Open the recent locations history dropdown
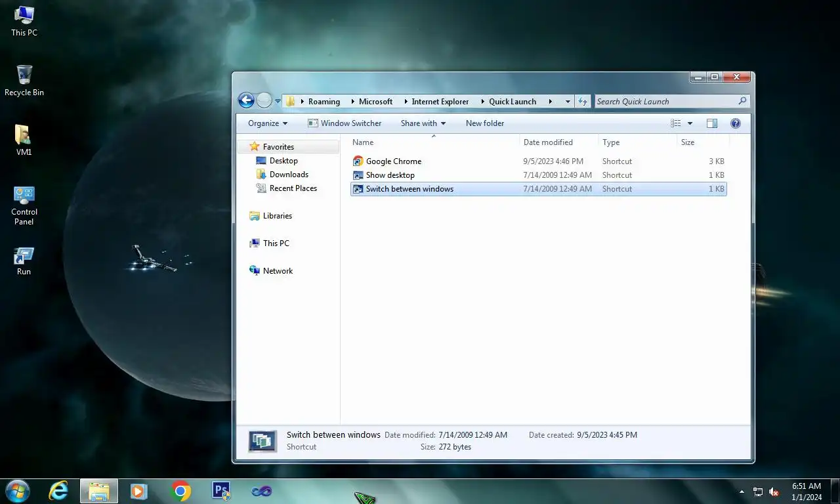 pos(278,102)
